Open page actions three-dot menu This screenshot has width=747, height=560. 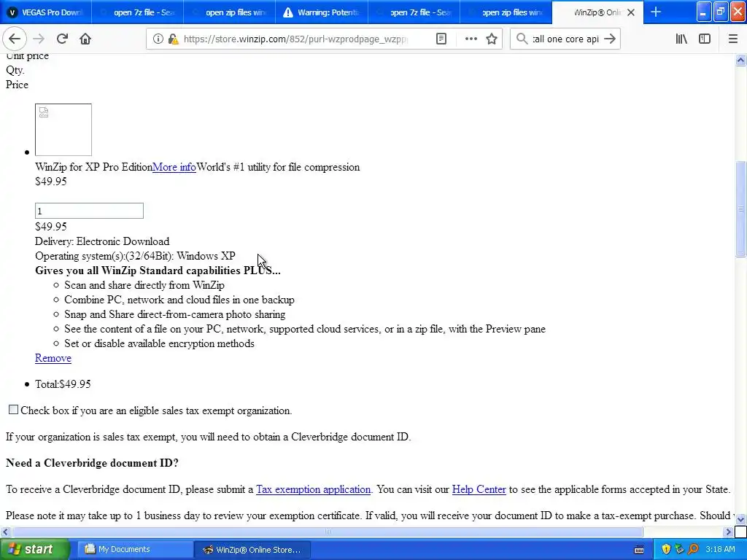point(471,39)
